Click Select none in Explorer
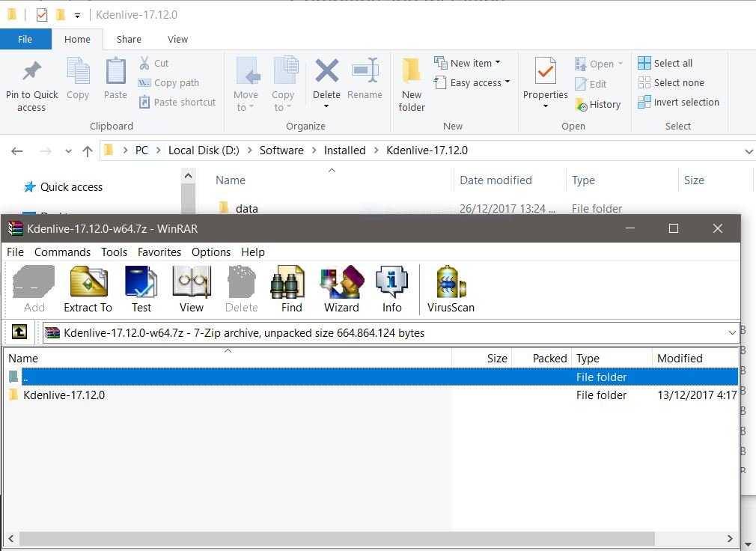 (x=671, y=83)
